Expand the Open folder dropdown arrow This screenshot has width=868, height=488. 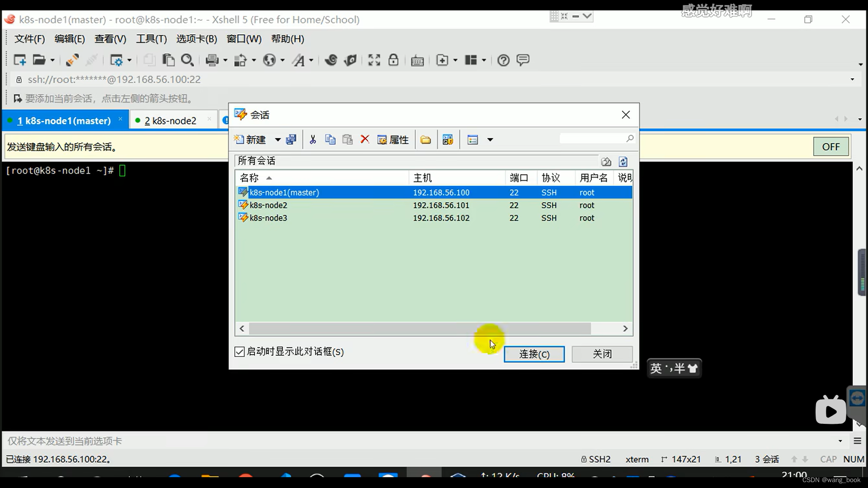pos(52,60)
